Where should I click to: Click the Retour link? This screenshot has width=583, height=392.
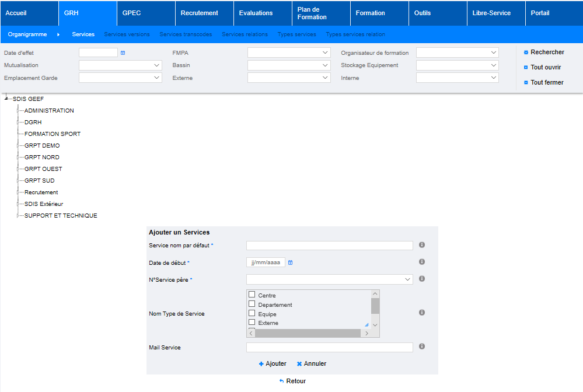(x=292, y=381)
